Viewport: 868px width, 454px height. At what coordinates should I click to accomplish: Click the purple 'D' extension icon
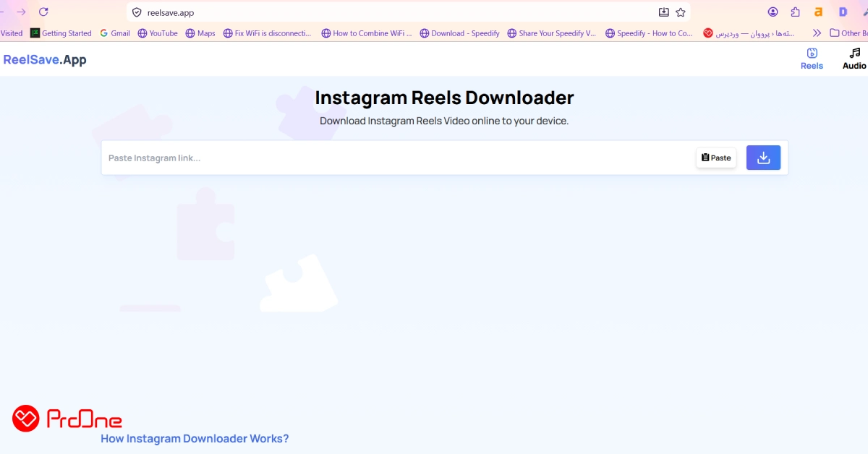tap(843, 12)
